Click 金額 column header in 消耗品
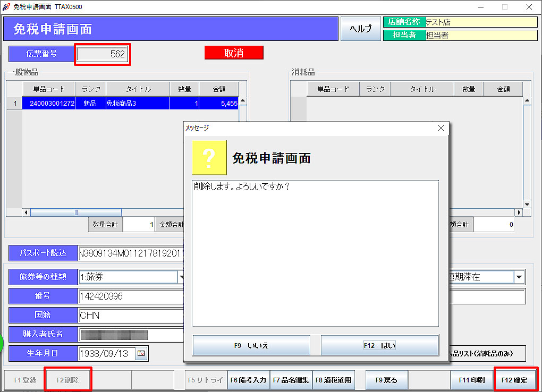The height and width of the screenshot is (392, 542). (503, 89)
